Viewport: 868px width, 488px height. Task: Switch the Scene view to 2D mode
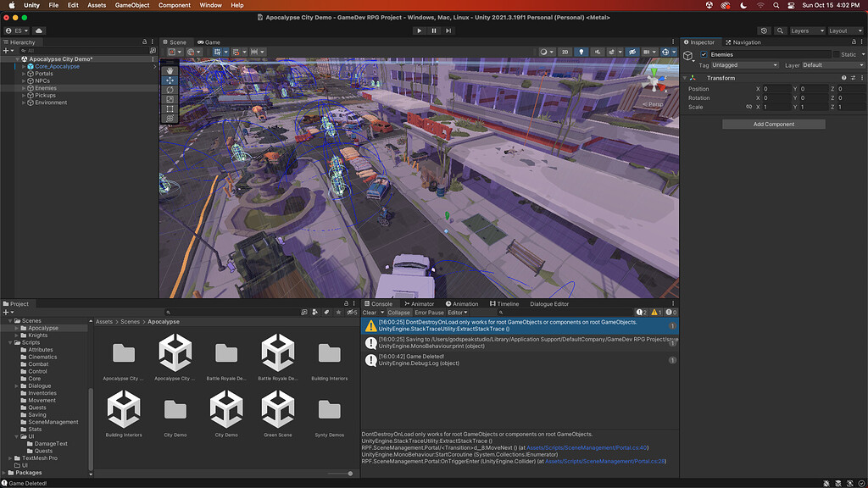pyautogui.click(x=565, y=52)
